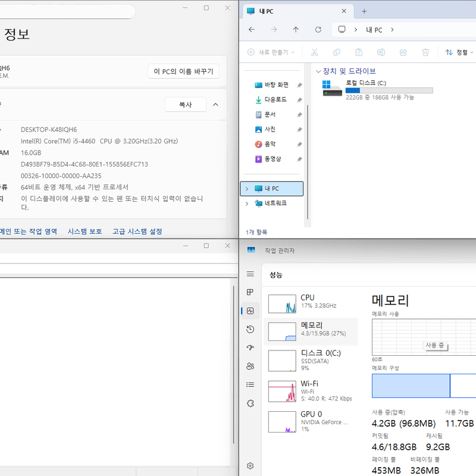Close the 내 PC Explorer tab
Viewport: 476px width, 476px height.
344,11
